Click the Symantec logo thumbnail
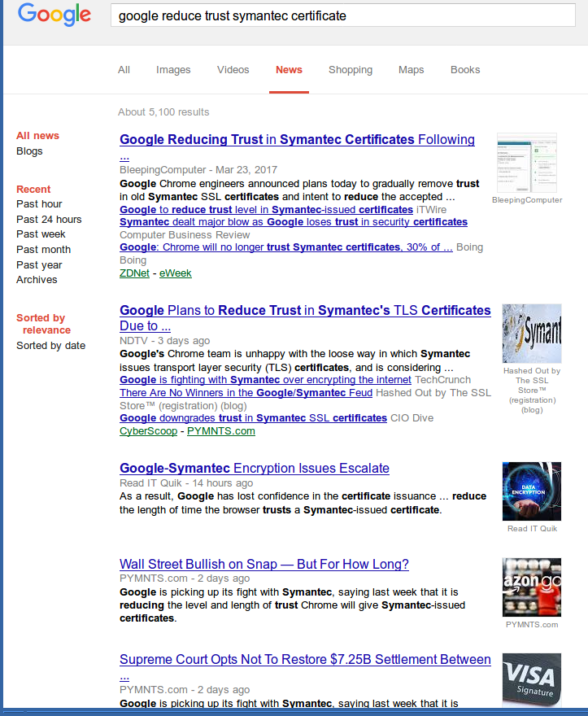588x716 pixels. [532, 334]
